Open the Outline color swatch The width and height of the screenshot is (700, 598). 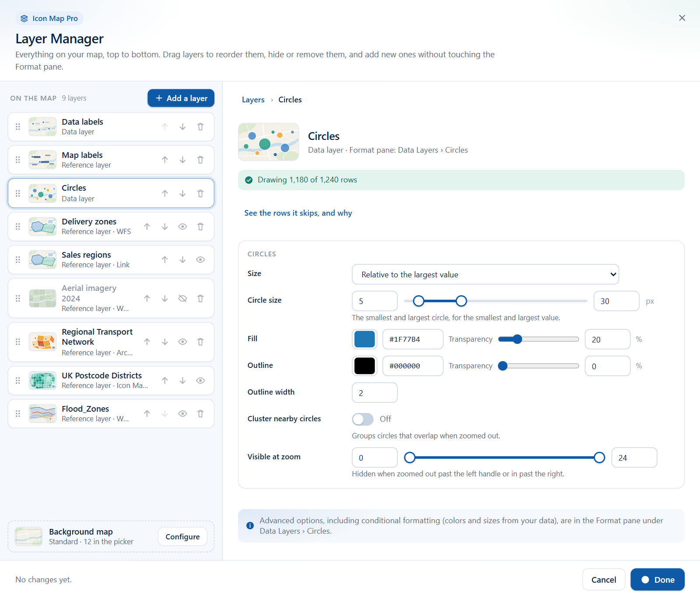point(364,366)
